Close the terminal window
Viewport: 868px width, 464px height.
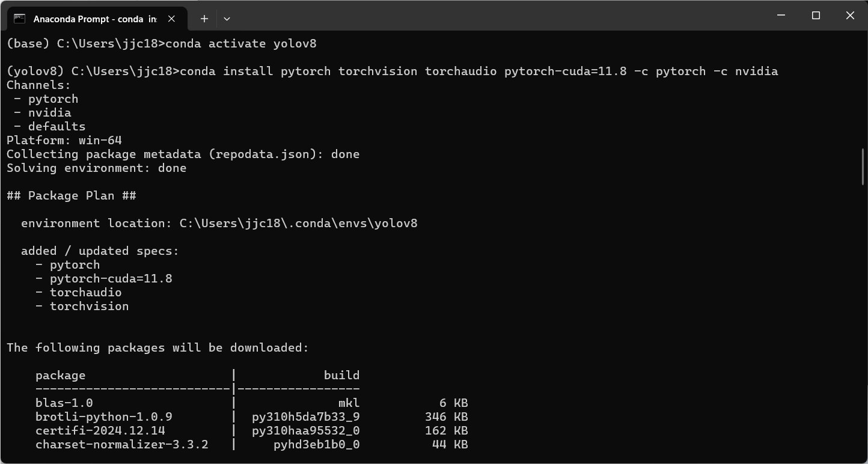[x=850, y=16]
